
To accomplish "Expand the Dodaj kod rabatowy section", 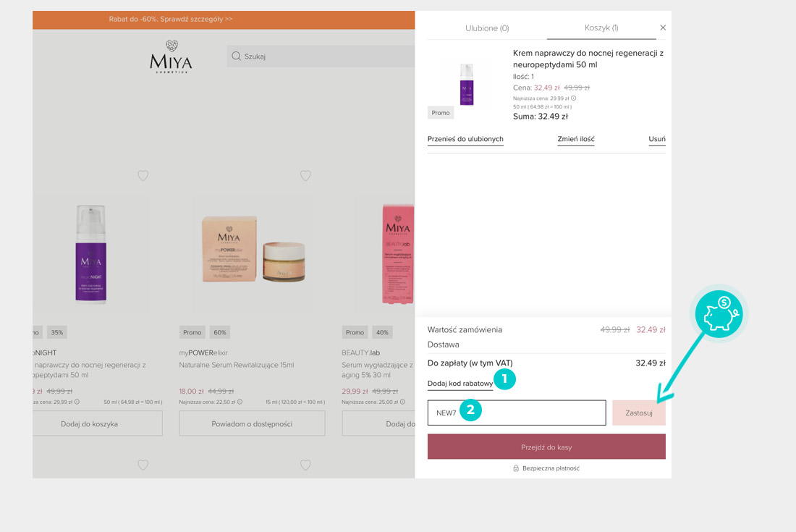I will 460,383.
